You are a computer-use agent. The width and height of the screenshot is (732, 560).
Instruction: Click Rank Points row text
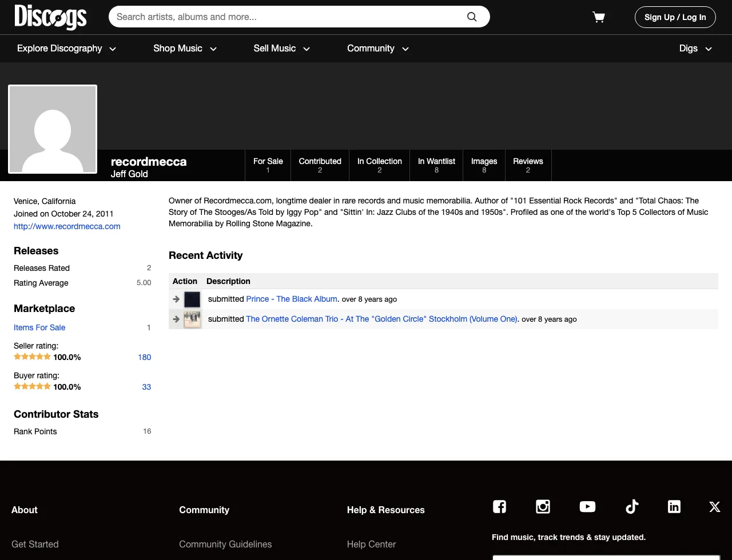tap(35, 431)
